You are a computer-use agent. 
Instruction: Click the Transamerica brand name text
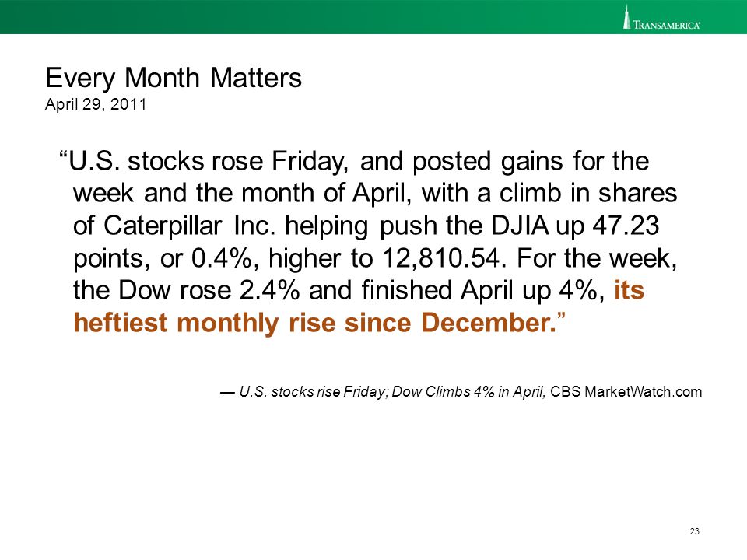click(667, 25)
